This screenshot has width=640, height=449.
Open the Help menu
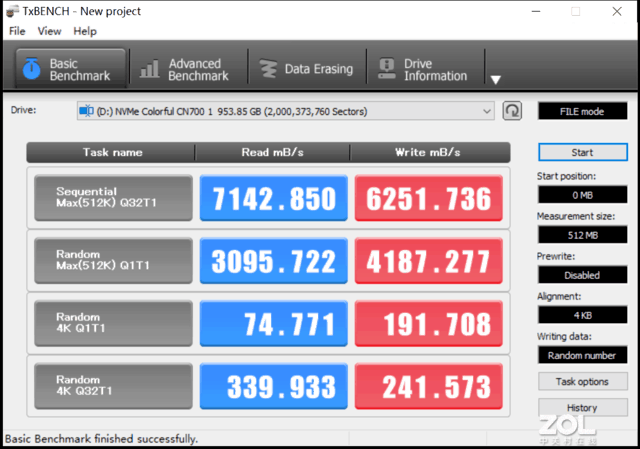click(85, 31)
